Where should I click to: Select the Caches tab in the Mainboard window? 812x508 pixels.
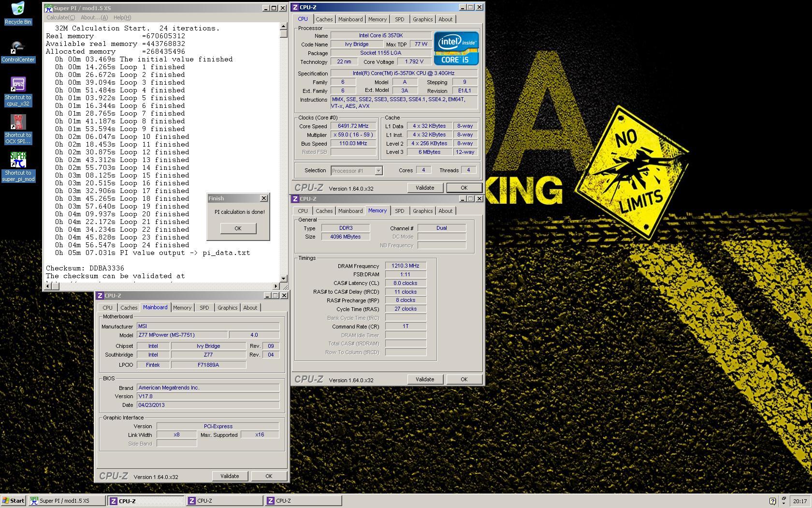(129, 308)
